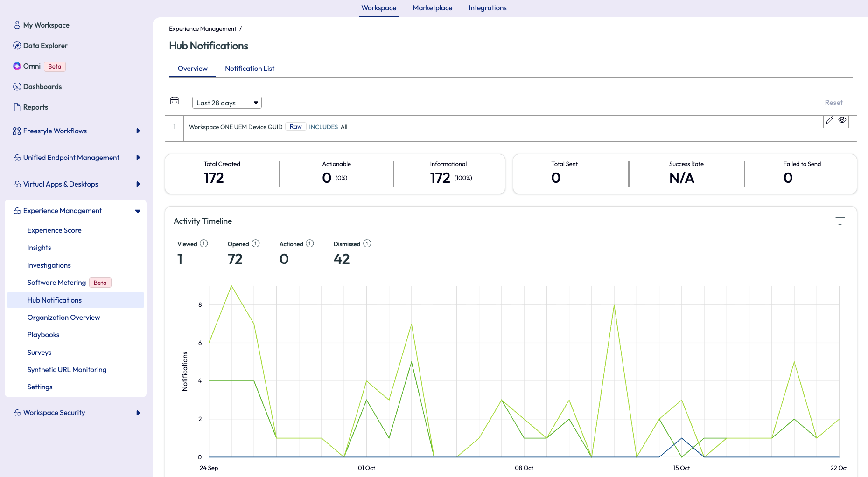Open Dashboards from the left navigation
This screenshot has height=477, width=868.
pos(42,86)
